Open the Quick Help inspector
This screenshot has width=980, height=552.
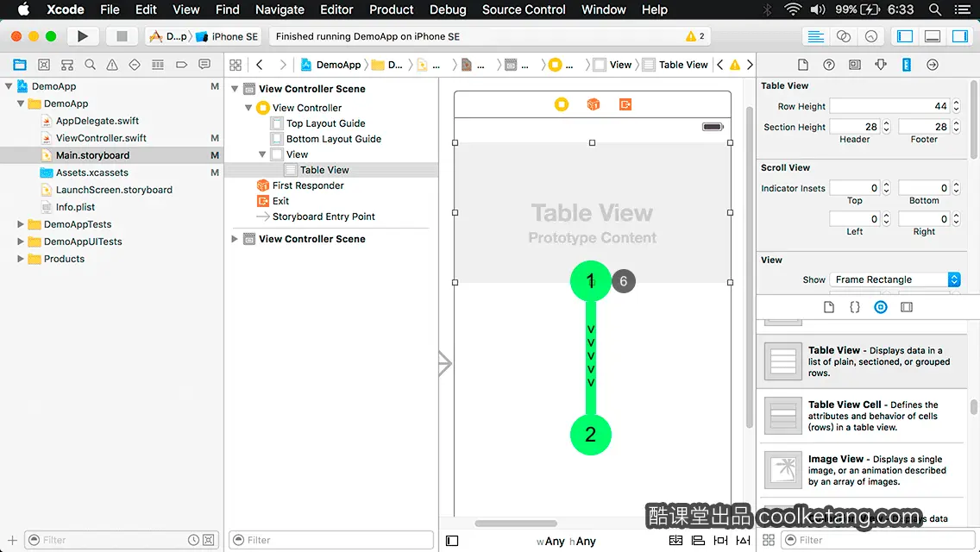click(829, 65)
